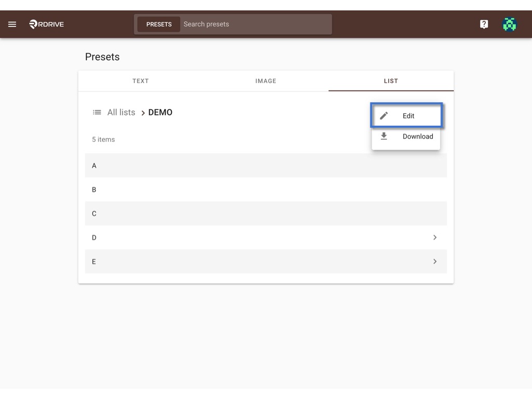Go back to All lists

tap(121, 112)
